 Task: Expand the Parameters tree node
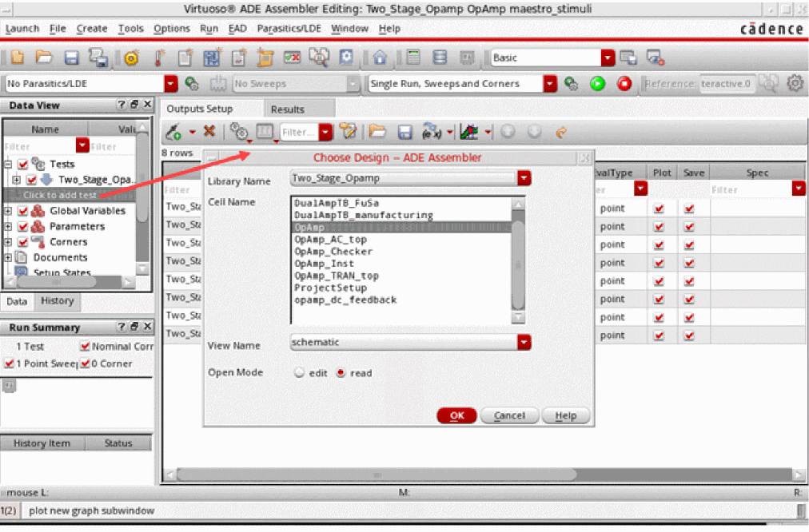click(x=8, y=226)
